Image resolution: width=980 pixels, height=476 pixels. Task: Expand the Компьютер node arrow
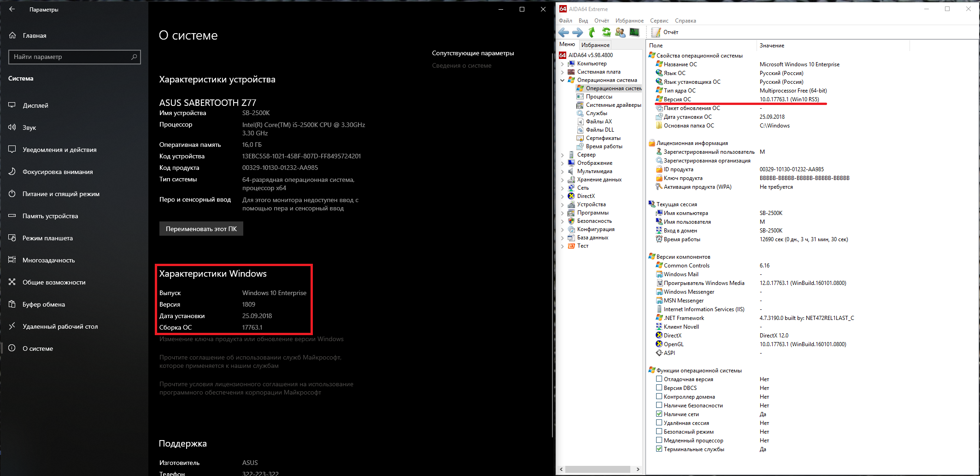[562, 64]
